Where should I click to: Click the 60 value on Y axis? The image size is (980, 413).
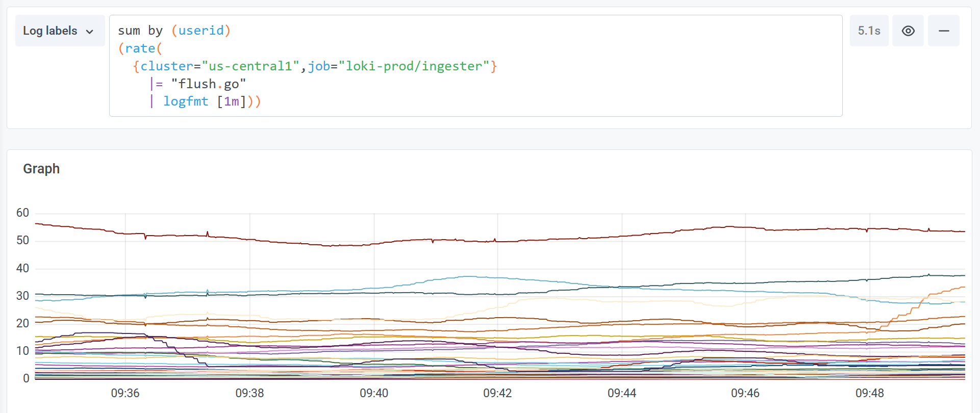tap(22, 213)
